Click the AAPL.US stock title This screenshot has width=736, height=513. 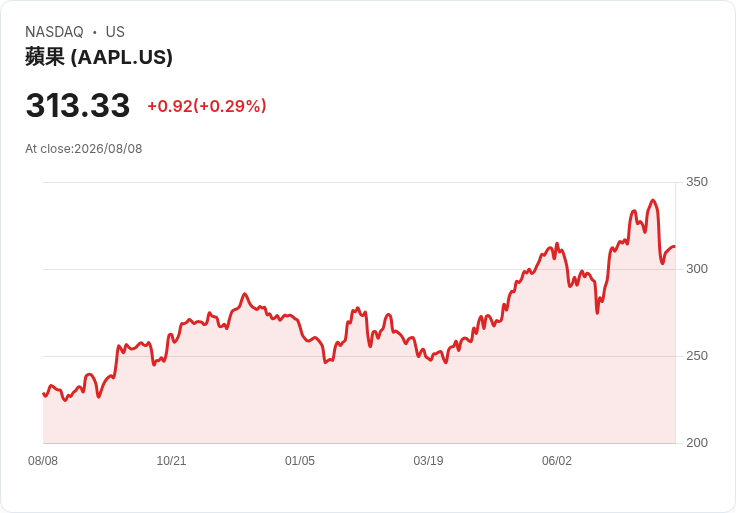pyautogui.click(x=99, y=57)
